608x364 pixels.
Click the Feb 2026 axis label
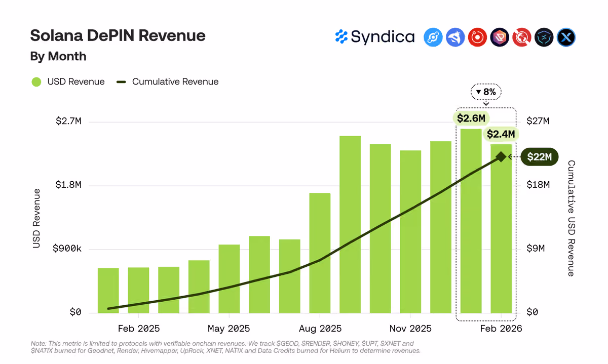click(x=501, y=329)
